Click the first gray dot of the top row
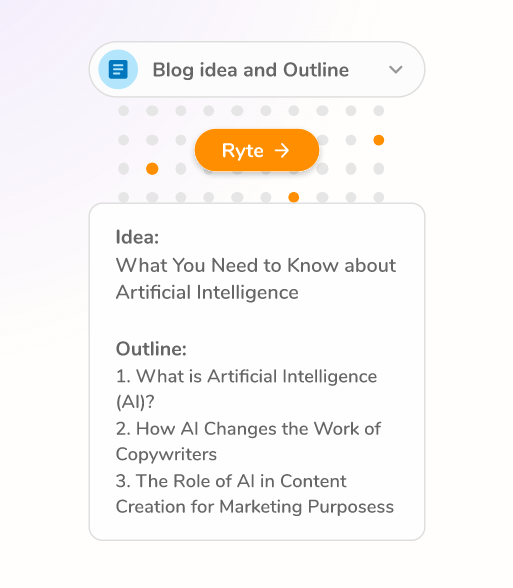This screenshot has width=513, height=588. 123,111
